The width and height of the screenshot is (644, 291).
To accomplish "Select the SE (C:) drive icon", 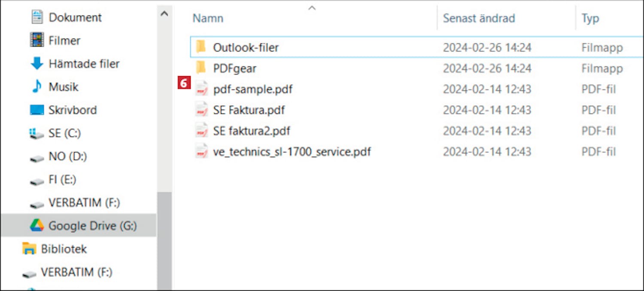I will [x=37, y=134].
